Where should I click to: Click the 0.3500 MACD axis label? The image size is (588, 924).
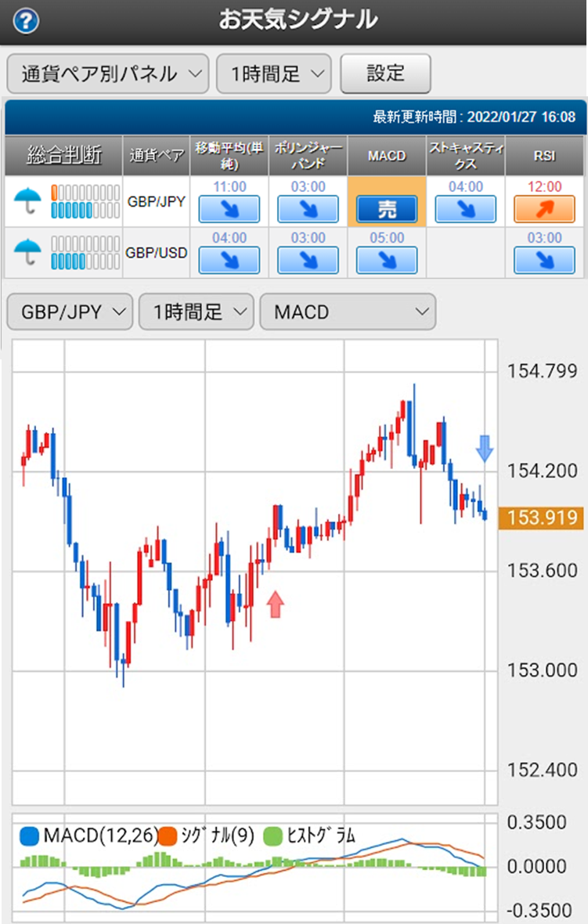[x=537, y=822]
